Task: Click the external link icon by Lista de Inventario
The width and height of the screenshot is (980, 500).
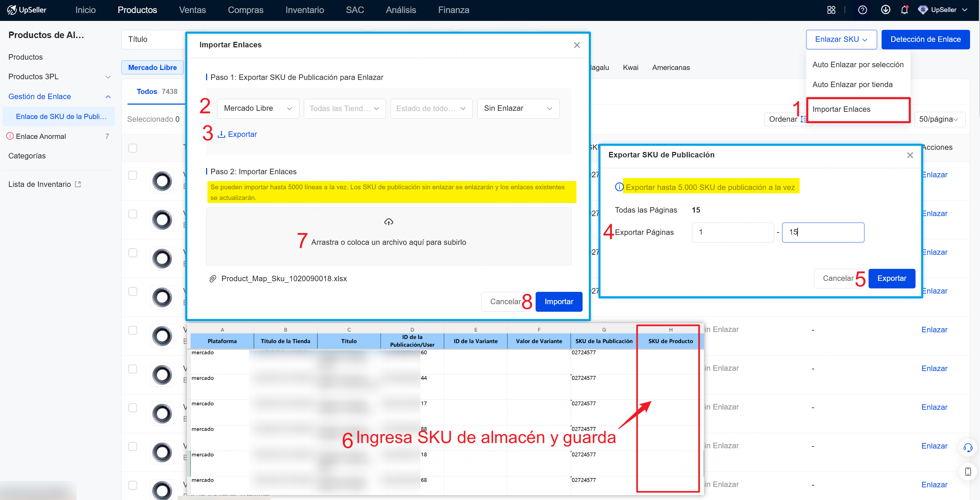Action: 78,184
